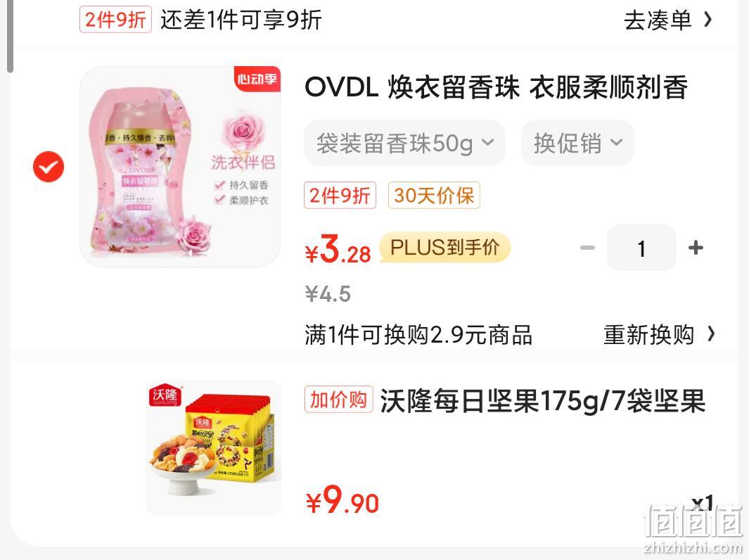Tap the 加价购 label on nuts item

(x=338, y=400)
